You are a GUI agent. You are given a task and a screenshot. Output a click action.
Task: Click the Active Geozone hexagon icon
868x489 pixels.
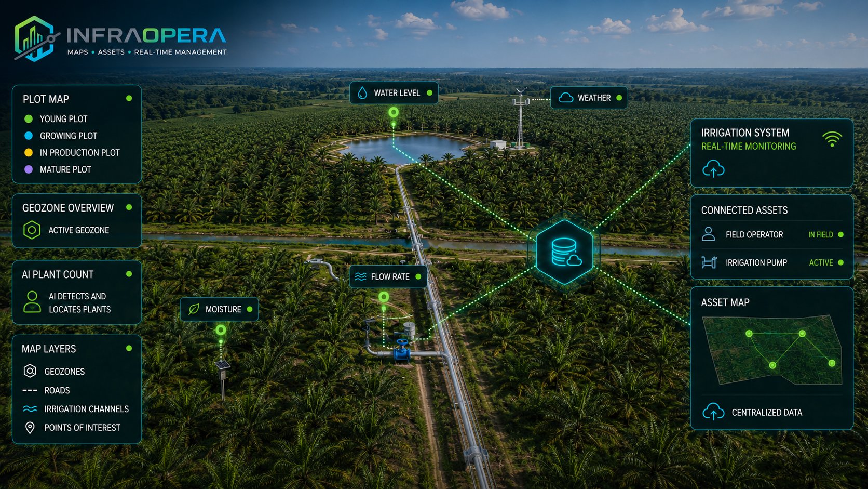(32, 230)
